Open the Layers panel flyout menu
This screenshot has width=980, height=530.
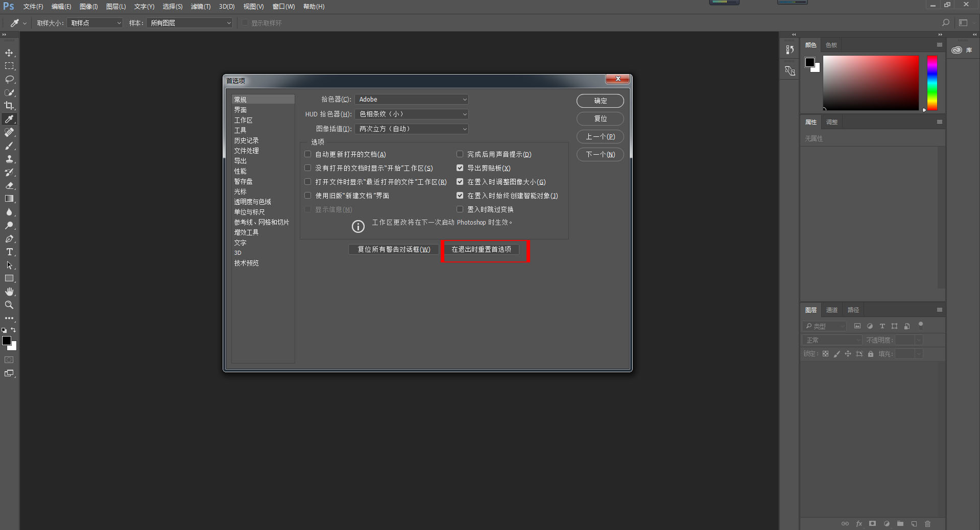pyautogui.click(x=939, y=310)
